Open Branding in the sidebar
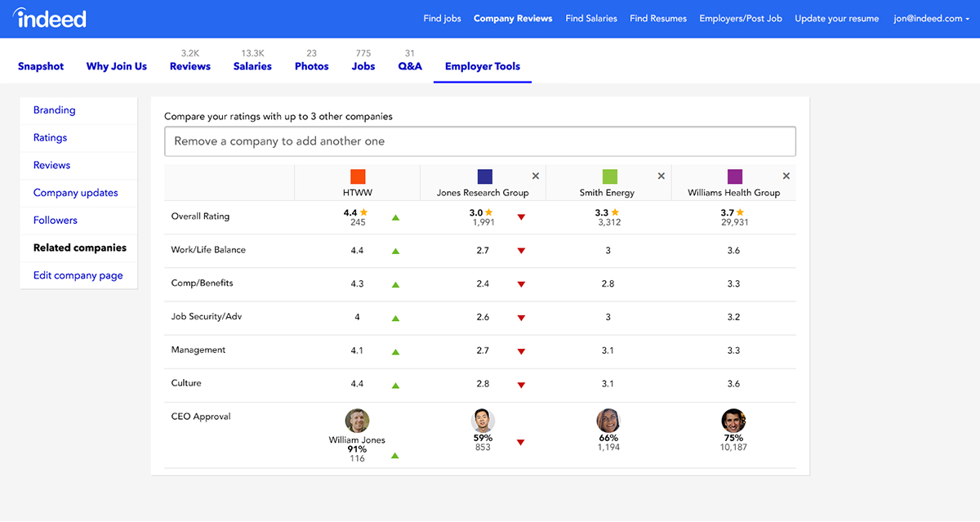The width and height of the screenshot is (980, 522). (x=54, y=110)
